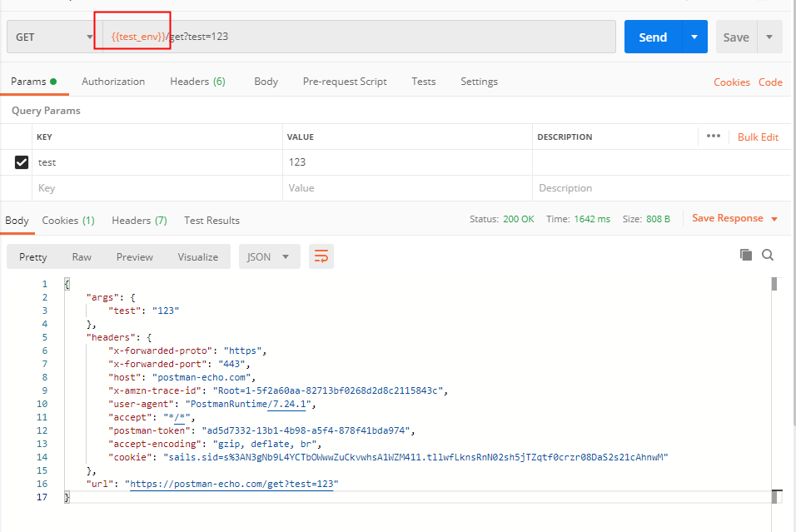Select the Raw response view
This screenshot has height=532, width=796.
click(x=82, y=256)
